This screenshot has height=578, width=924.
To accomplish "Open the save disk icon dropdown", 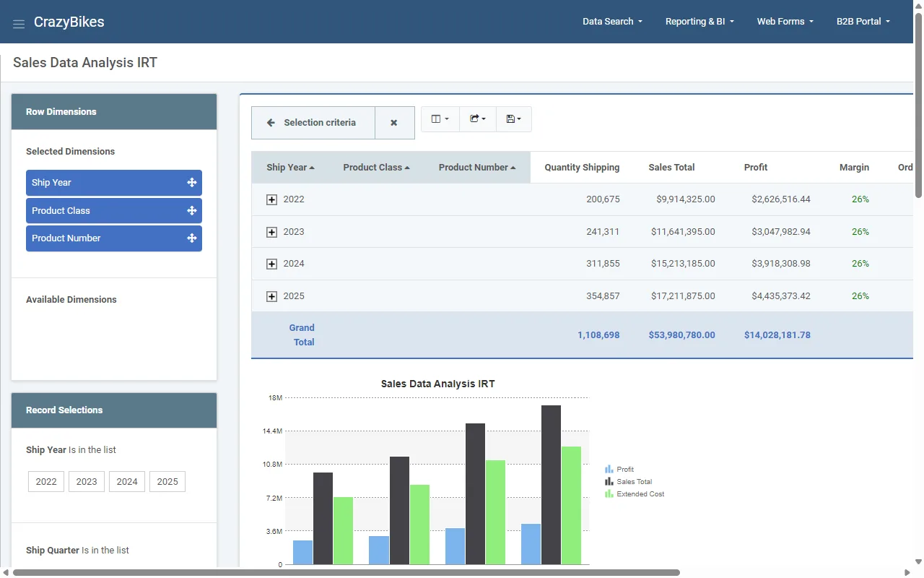I will 514,119.
